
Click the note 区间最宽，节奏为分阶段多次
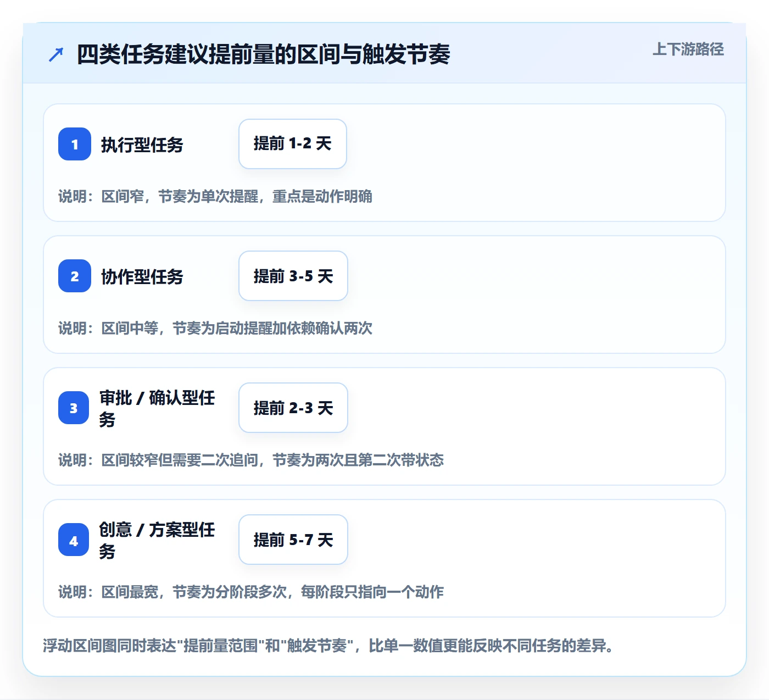pos(194,592)
